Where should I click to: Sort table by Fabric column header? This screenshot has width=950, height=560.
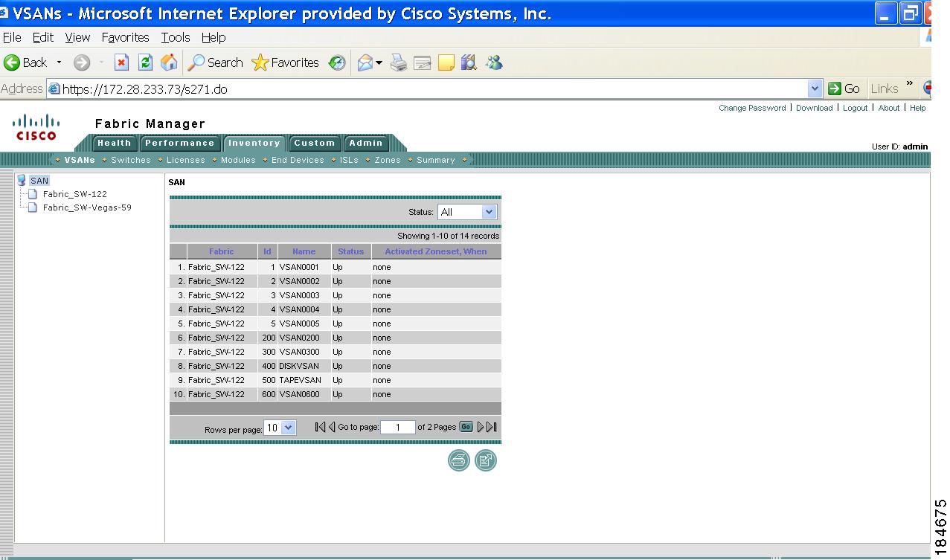222,251
